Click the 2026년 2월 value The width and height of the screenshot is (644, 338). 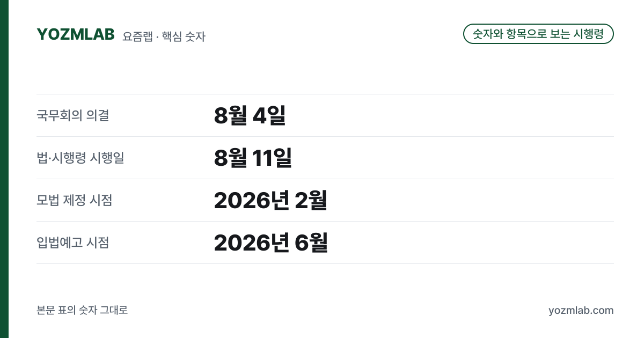(270, 200)
